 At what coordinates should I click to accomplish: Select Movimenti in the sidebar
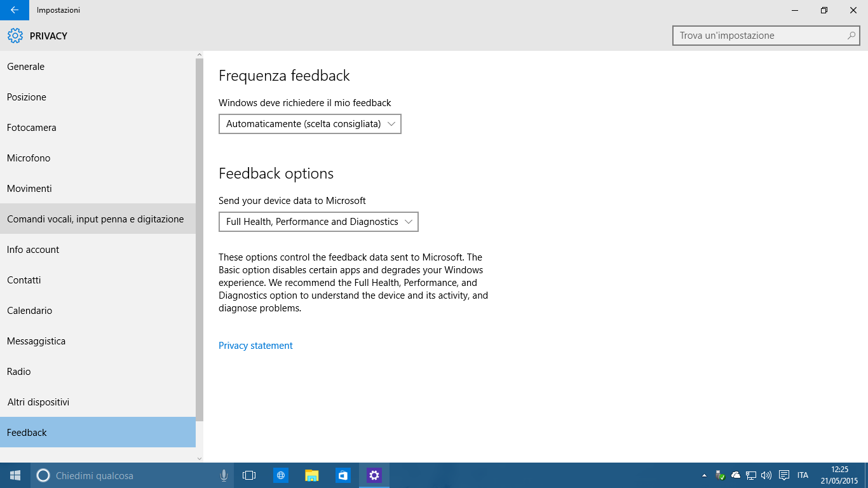tap(98, 189)
